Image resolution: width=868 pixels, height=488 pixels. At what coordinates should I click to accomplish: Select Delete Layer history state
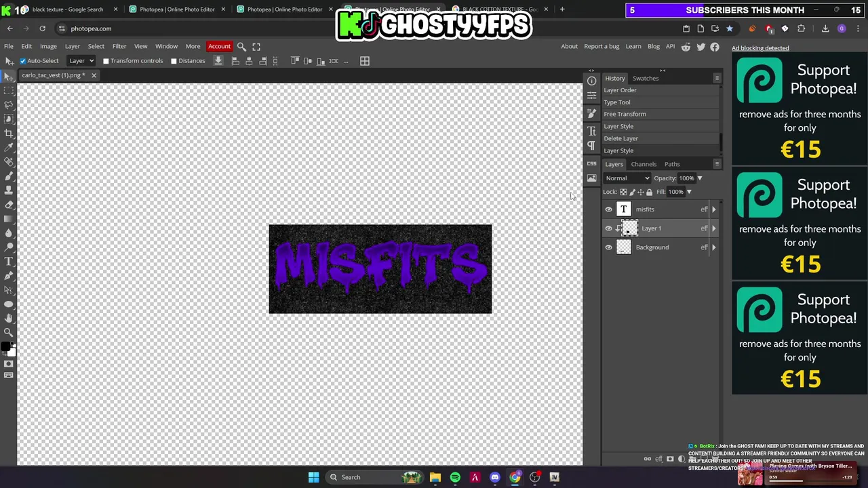659,138
